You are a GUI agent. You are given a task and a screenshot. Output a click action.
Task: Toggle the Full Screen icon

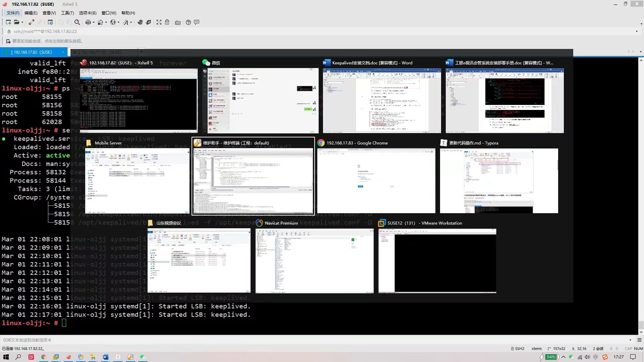click(159, 22)
